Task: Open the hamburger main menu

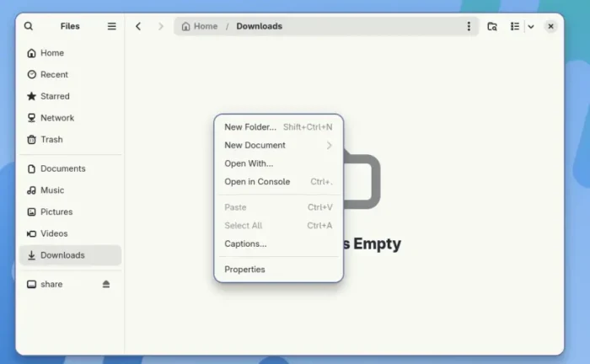Action: tap(112, 26)
